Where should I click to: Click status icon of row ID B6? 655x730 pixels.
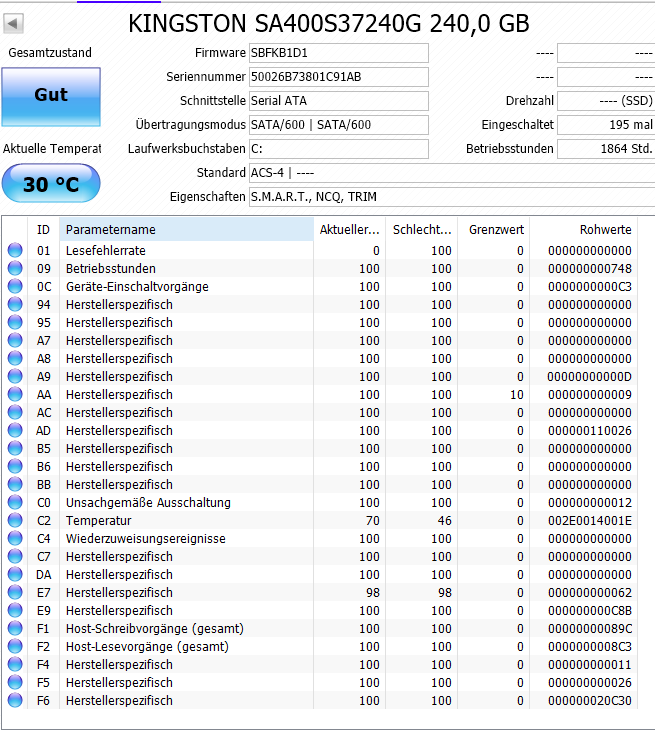(x=15, y=466)
